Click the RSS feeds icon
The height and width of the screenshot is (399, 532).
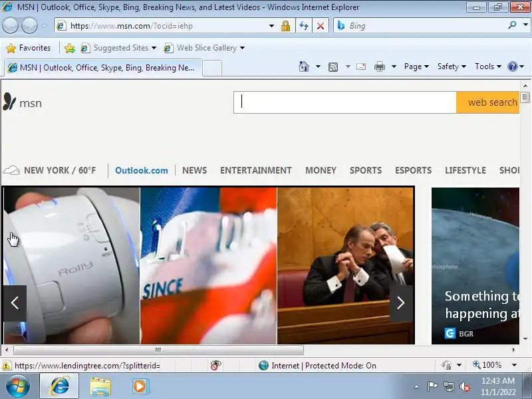(x=333, y=67)
